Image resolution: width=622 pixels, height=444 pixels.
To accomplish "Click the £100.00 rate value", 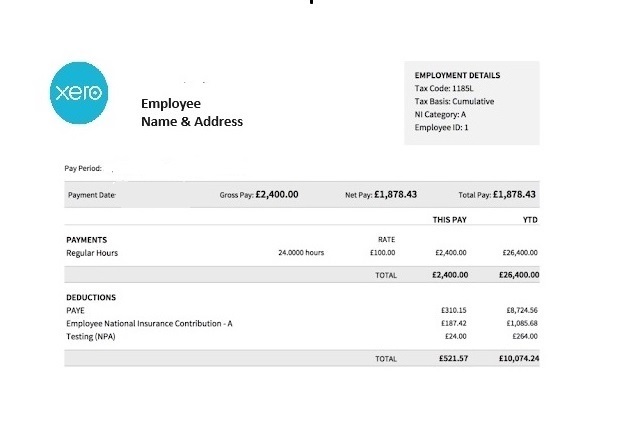I will (380, 253).
